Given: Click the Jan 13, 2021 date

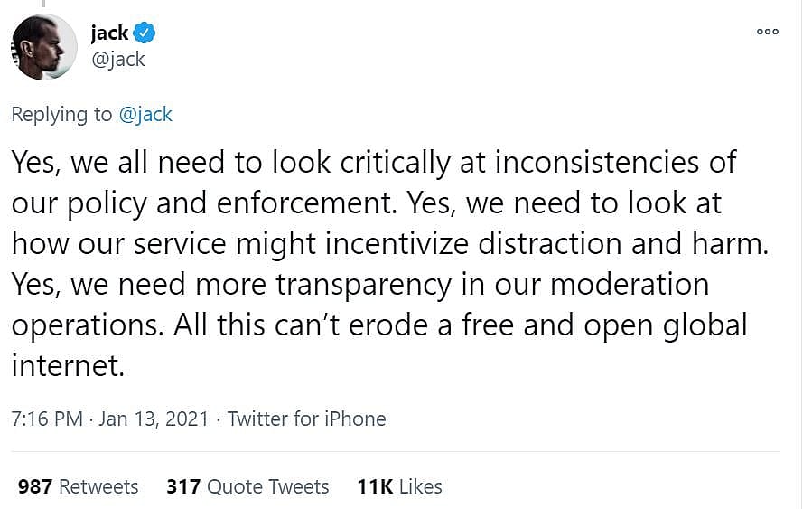Looking at the screenshot, I should click(154, 419).
